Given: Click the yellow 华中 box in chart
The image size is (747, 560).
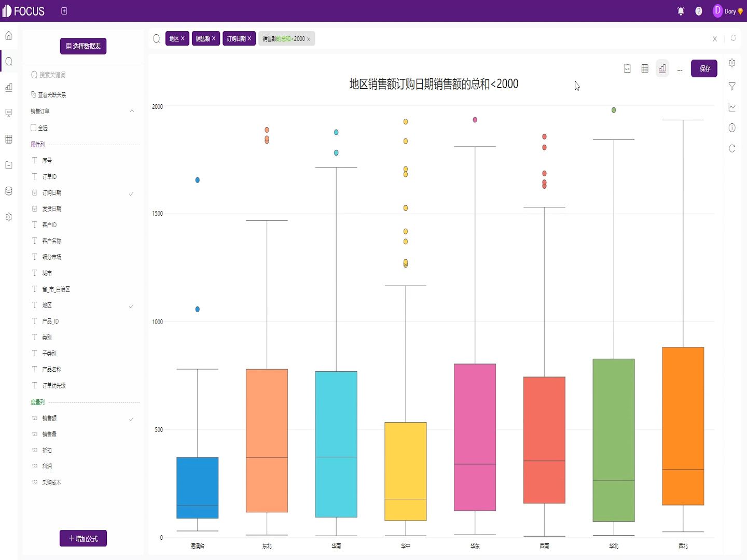Looking at the screenshot, I should click(406, 471).
